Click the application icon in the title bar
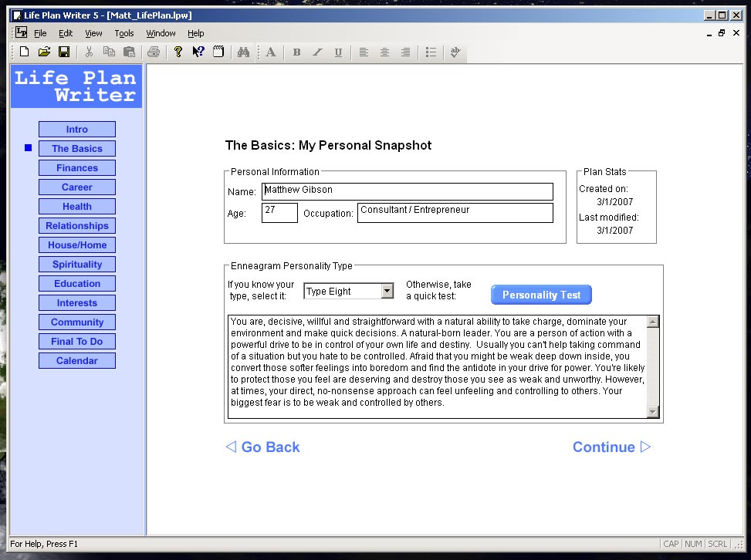751x560 pixels. click(17, 15)
